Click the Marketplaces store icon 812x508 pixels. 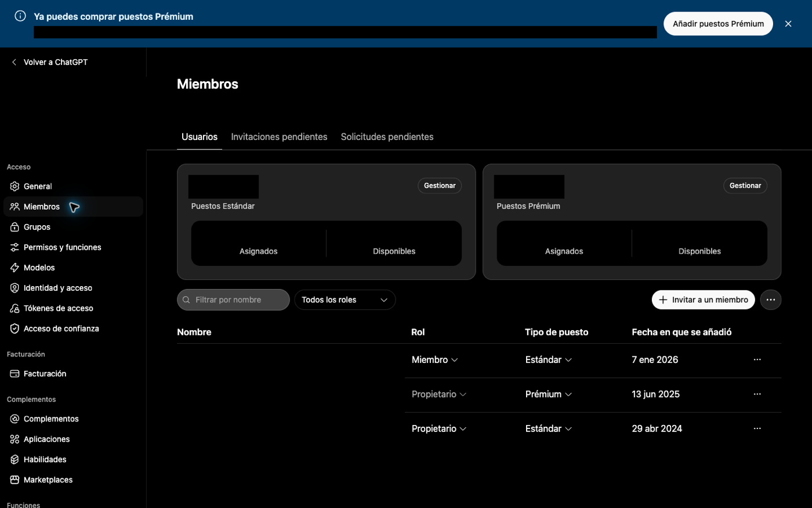(x=14, y=480)
